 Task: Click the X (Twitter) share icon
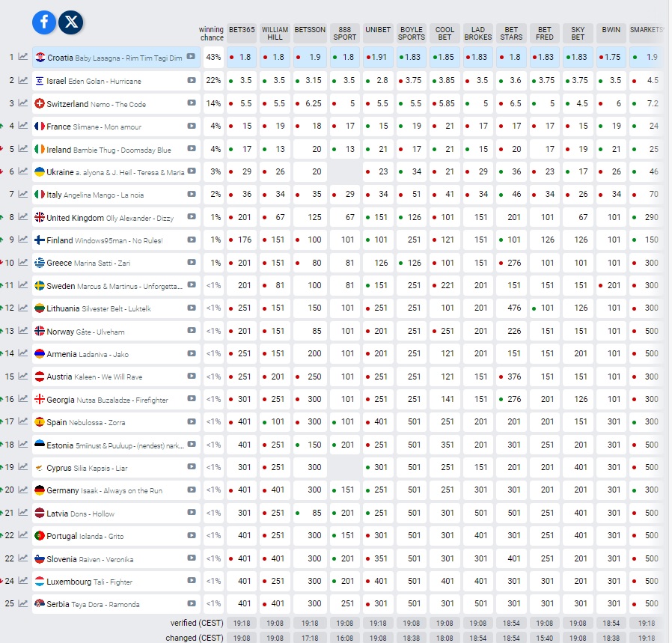(70, 22)
